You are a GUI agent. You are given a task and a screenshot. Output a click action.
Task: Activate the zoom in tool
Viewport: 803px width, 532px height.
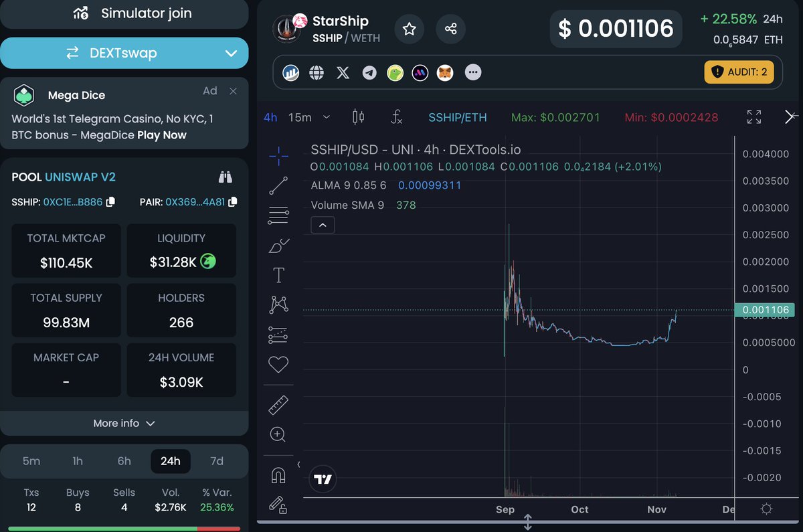click(x=278, y=434)
